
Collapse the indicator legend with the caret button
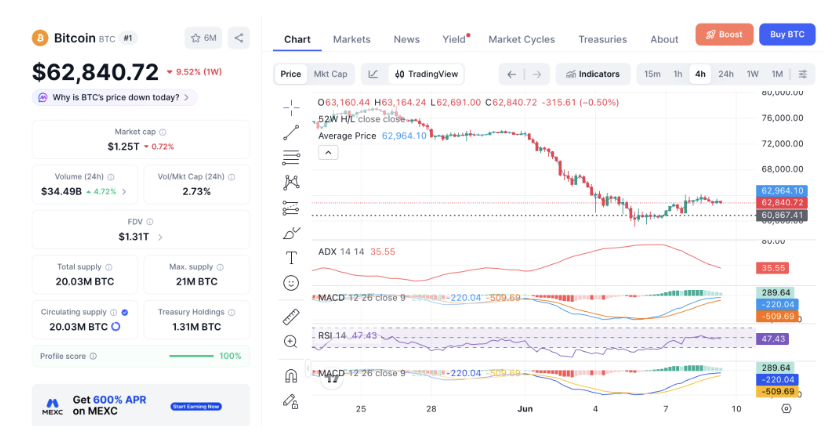328,153
